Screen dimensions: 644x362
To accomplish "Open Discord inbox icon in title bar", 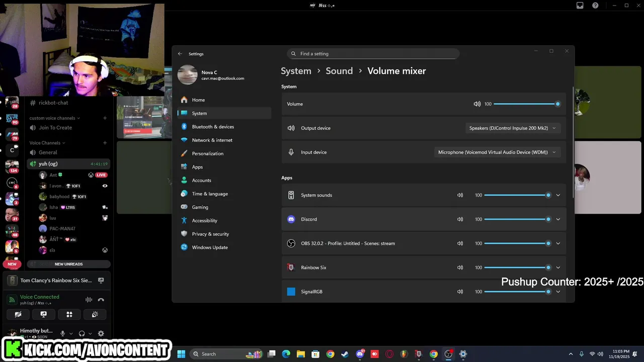I will 580,6.
